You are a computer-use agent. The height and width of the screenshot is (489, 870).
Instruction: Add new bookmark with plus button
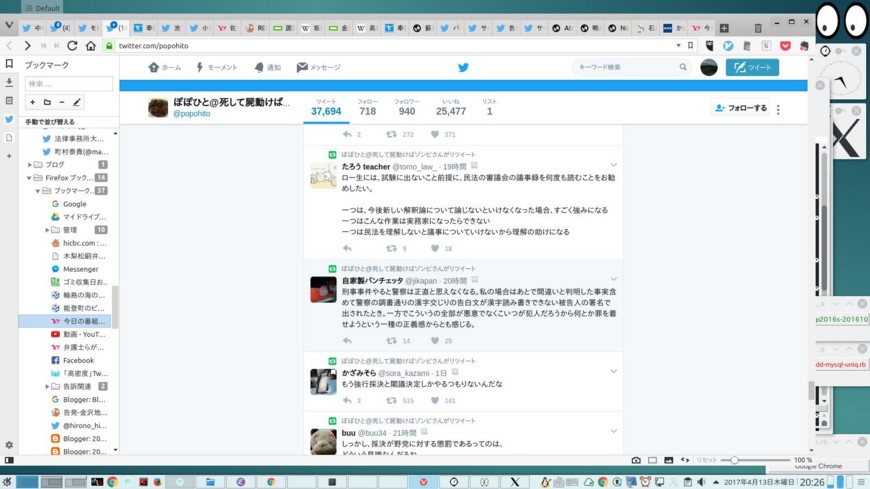32,102
